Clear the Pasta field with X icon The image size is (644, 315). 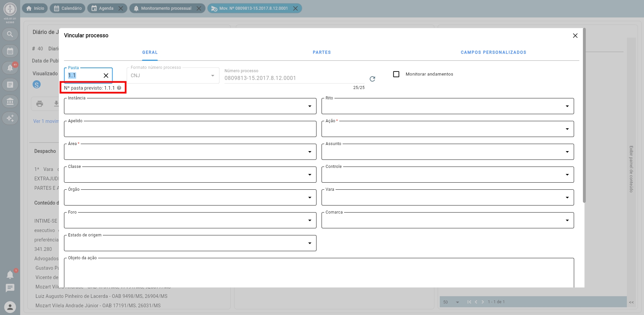(106, 76)
